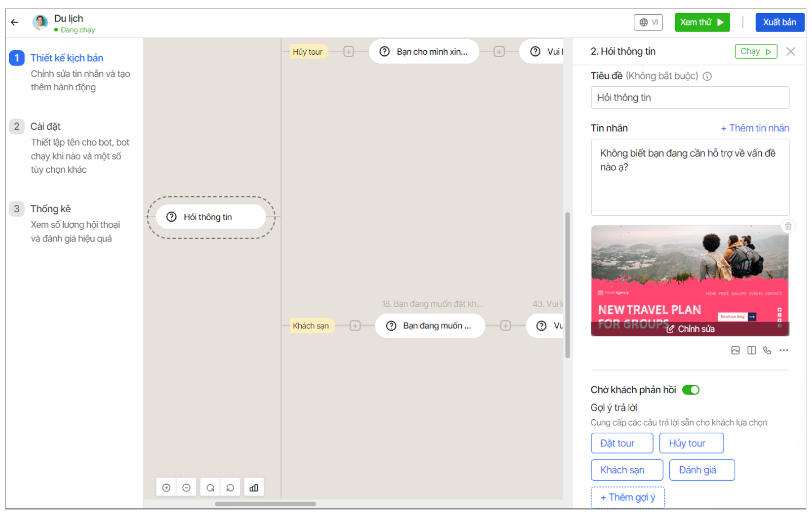Click the Thêm tin nhắn link
This screenshot has width=812, height=518.
[755, 128]
